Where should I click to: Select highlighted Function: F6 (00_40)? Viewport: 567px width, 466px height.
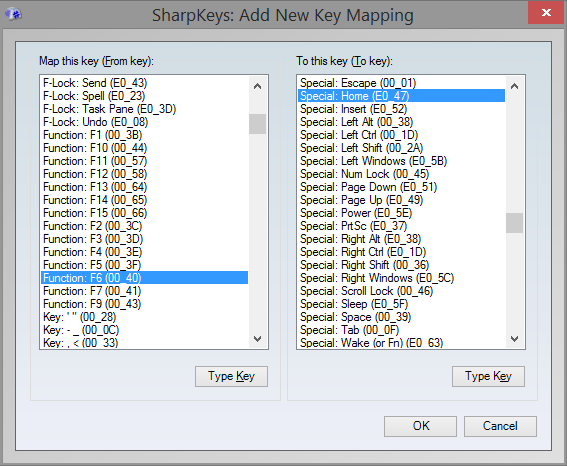click(144, 278)
